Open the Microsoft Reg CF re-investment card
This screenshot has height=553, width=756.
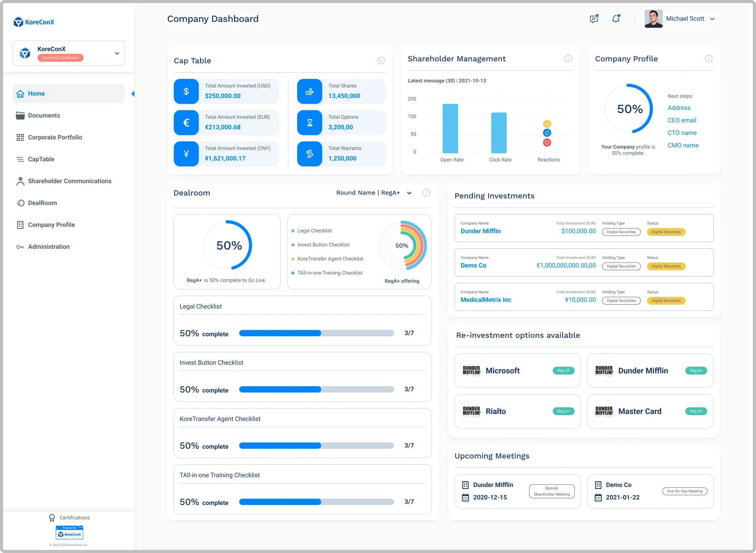coord(517,371)
